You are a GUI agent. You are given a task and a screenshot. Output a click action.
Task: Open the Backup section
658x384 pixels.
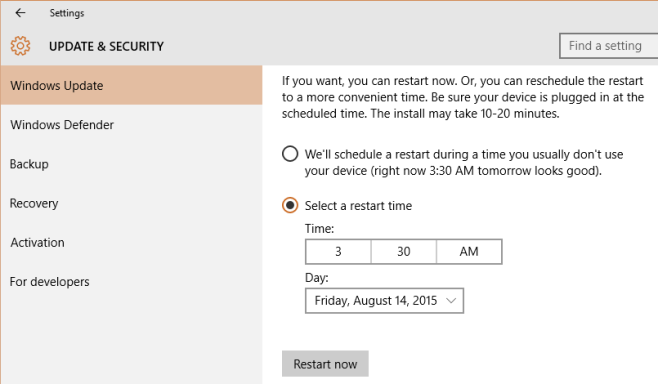[132, 164]
